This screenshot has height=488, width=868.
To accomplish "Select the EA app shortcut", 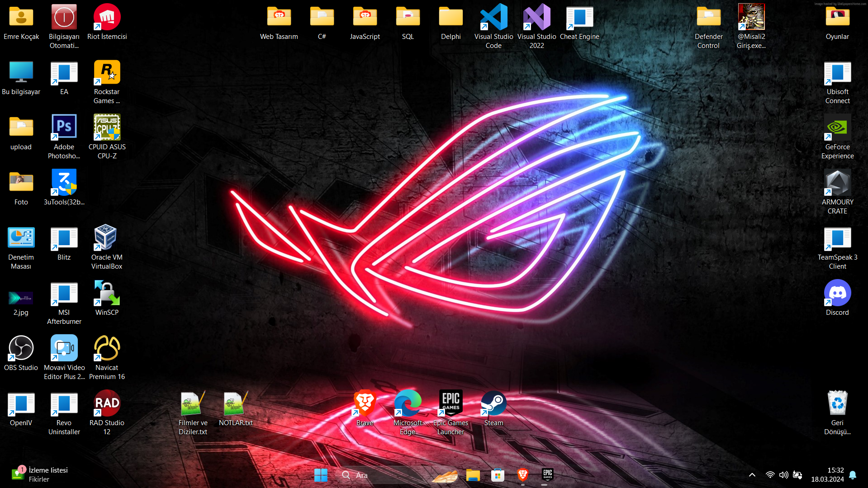I will (x=64, y=78).
